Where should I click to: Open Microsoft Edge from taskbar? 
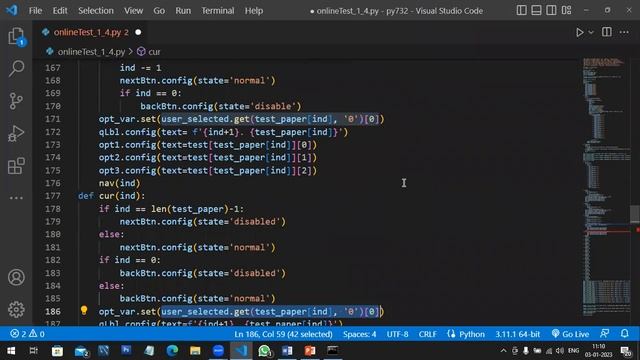[x=172, y=351]
